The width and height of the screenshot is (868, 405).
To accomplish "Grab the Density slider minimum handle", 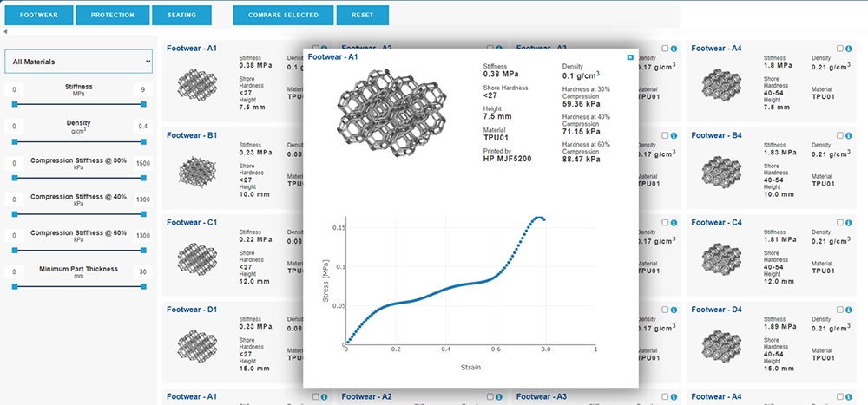I will coord(15,141).
